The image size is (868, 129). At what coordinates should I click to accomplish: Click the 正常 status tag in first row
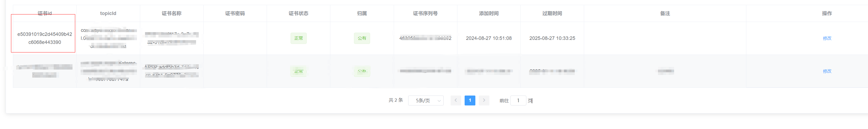click(x=299, y=38)
